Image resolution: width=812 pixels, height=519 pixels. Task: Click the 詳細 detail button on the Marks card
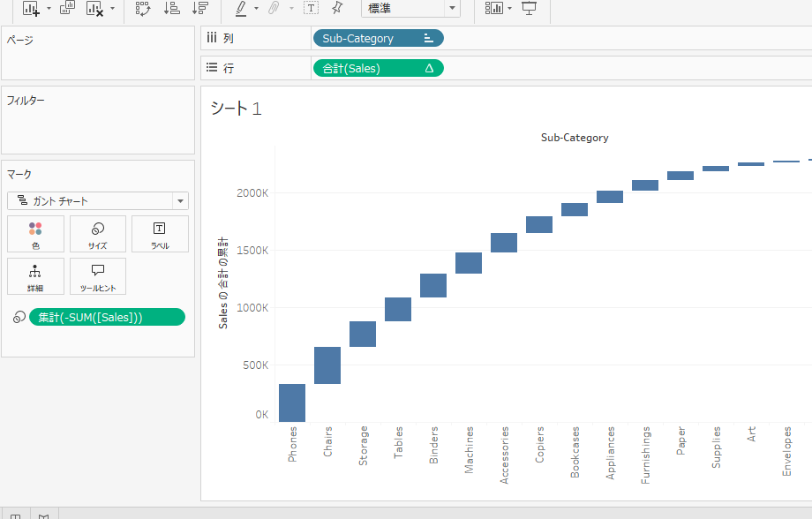(35, 276)
